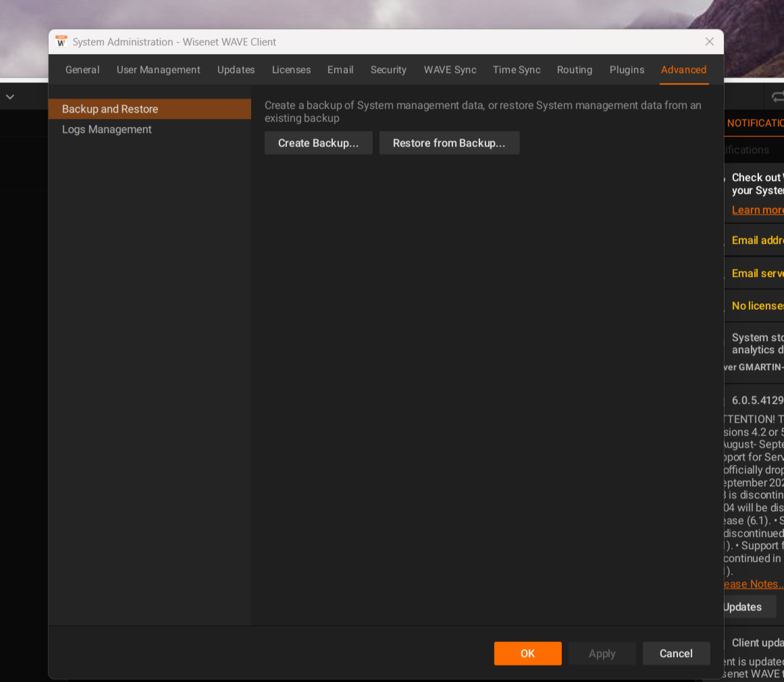784x682 pixels.
Task: Go to the Licenses tab
Action: pos(291,70)
